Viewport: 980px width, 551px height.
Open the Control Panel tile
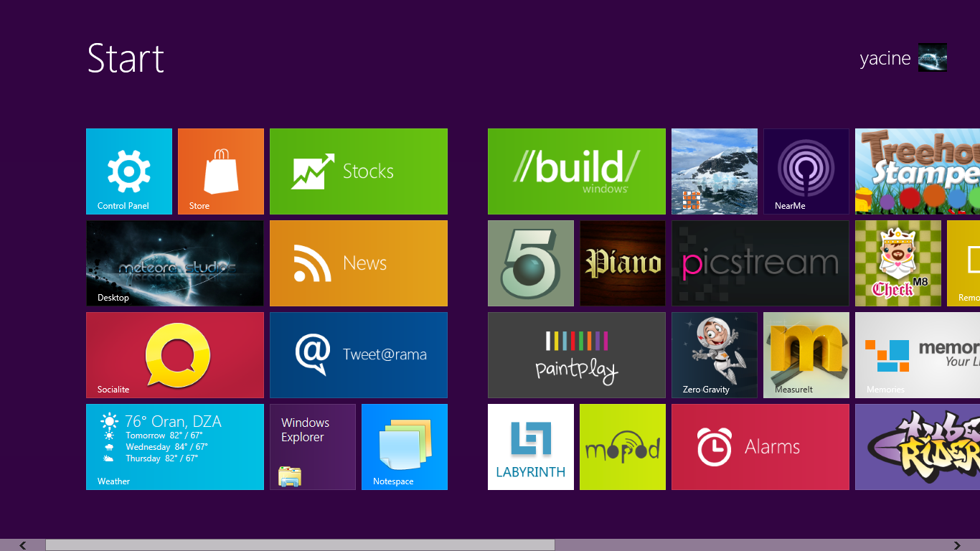pos(129,171)
